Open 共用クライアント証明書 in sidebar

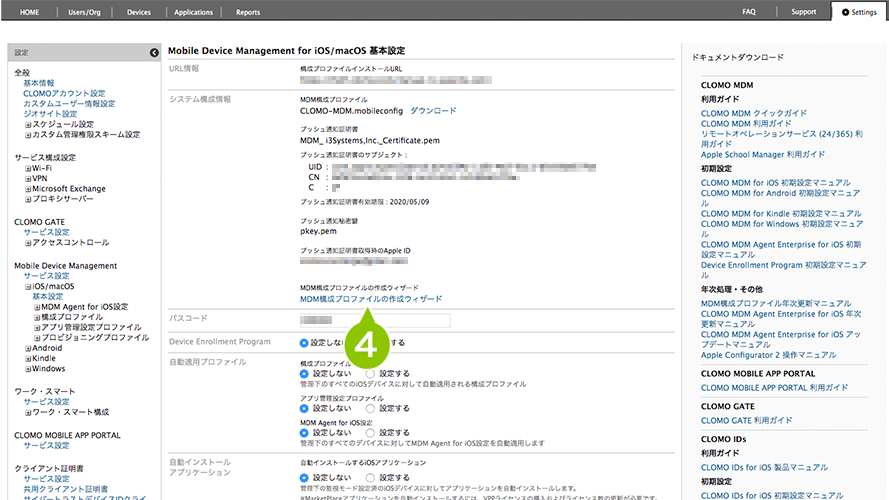(66, 489)
